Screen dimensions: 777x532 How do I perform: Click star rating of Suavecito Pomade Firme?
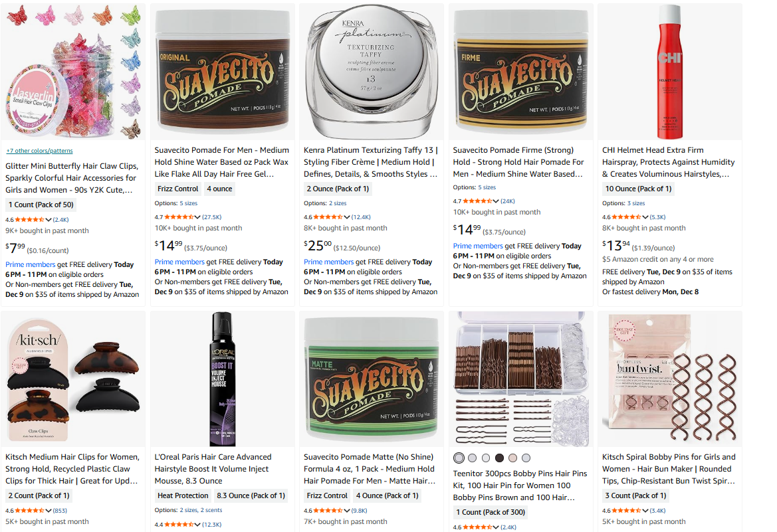click(x=477, y=201)
